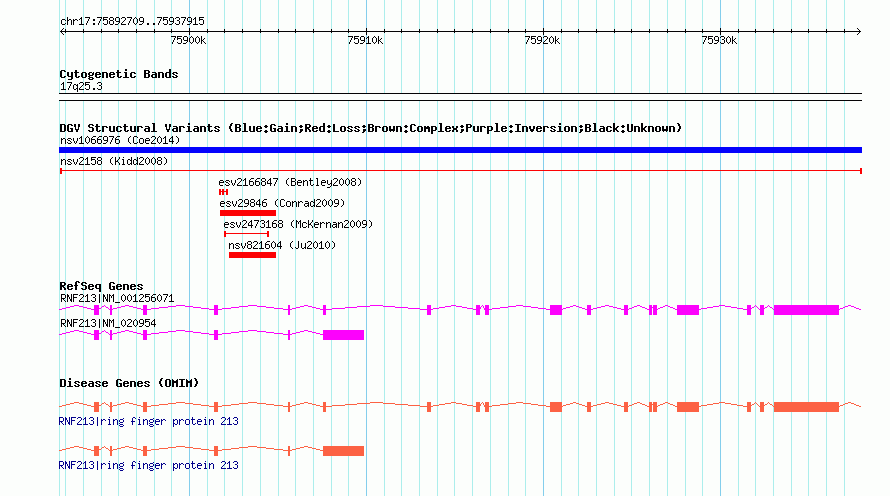This screenshot has width=890, height=496.
Task: Select the Cytogenetic Bands track title
Action: coord(119,74)
